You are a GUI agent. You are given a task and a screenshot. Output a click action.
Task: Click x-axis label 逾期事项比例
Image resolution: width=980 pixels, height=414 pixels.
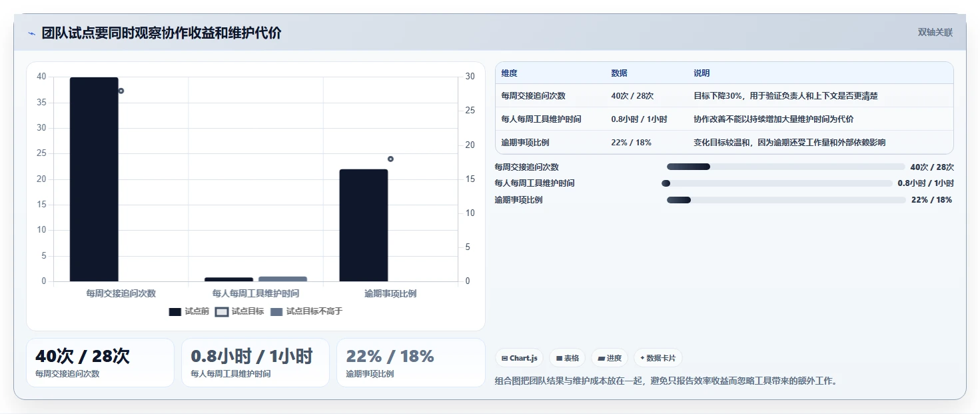(x=390, y=293)
